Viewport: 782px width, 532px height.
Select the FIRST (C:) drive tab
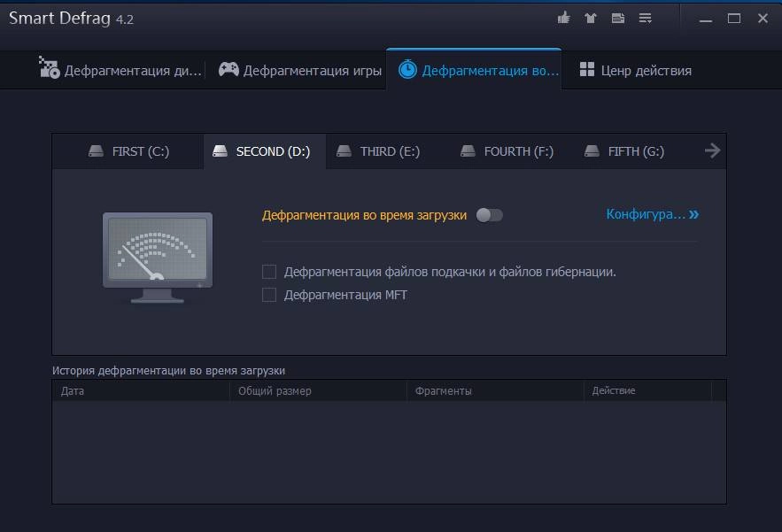(x=128, y=151)
